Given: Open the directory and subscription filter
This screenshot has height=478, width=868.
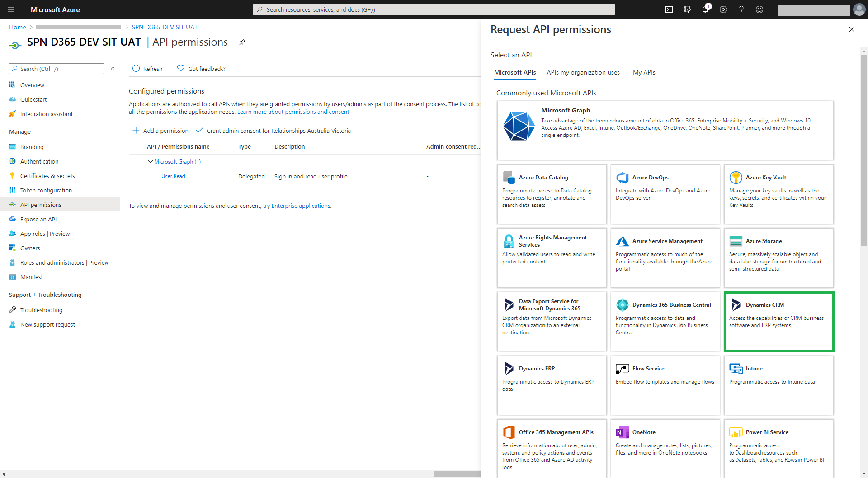Looking at the screenshot, I should point(687,9).
